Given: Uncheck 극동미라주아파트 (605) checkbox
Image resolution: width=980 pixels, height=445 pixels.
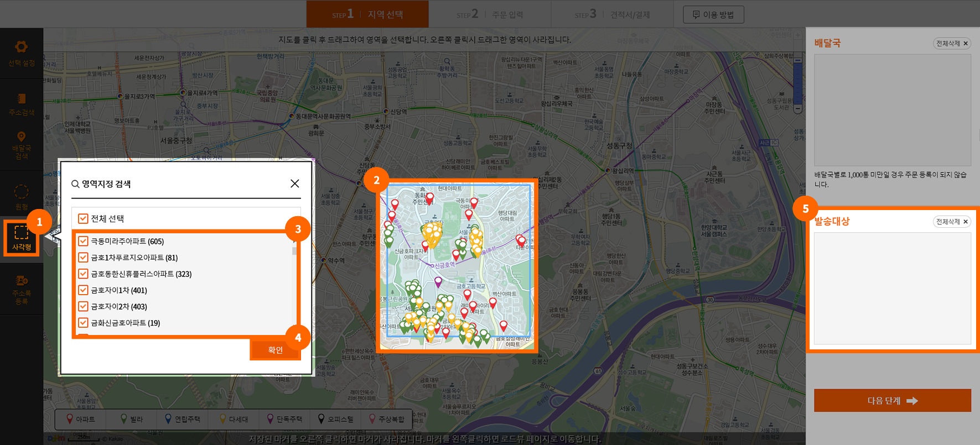Looking at the screenshot, I should 83,241.
